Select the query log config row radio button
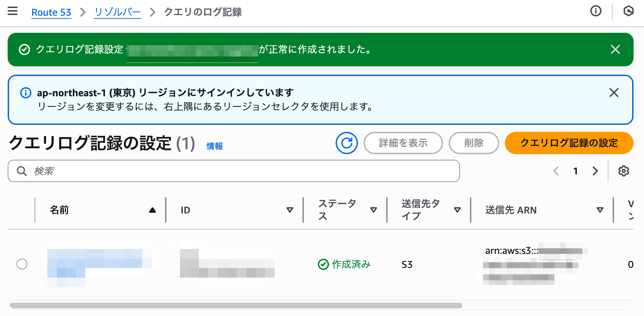644x316 pixels. coord(22,264)
